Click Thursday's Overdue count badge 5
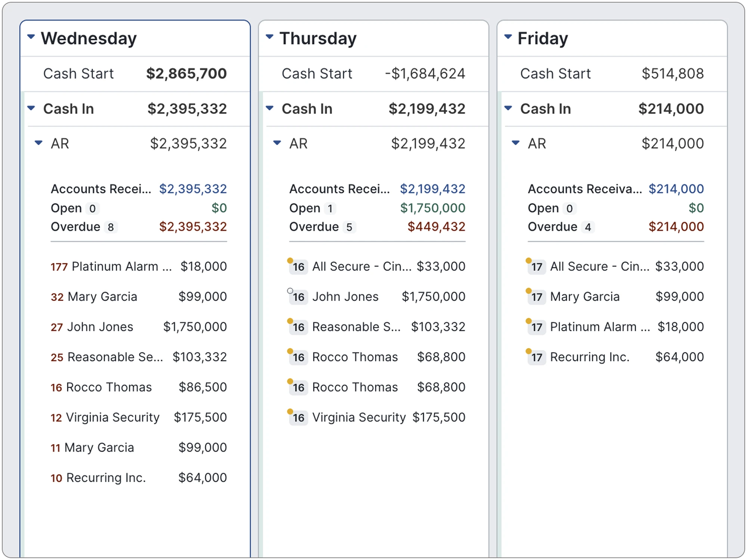 point(349,227)
